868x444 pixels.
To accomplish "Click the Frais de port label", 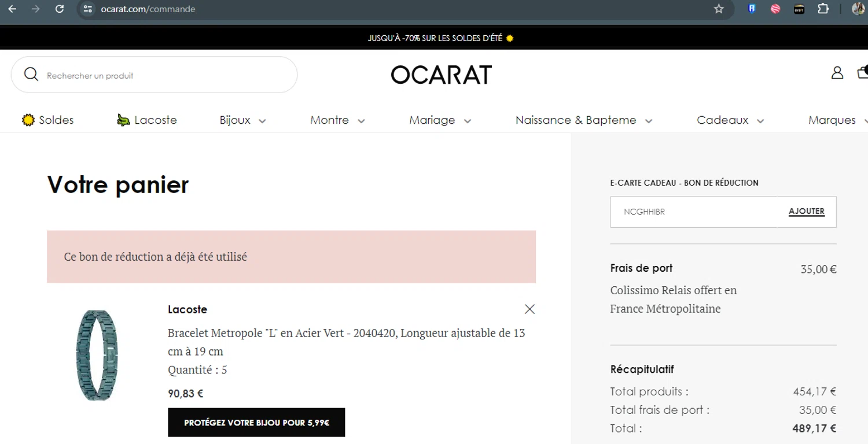I will pyautogui.click(x=641, y=268).
